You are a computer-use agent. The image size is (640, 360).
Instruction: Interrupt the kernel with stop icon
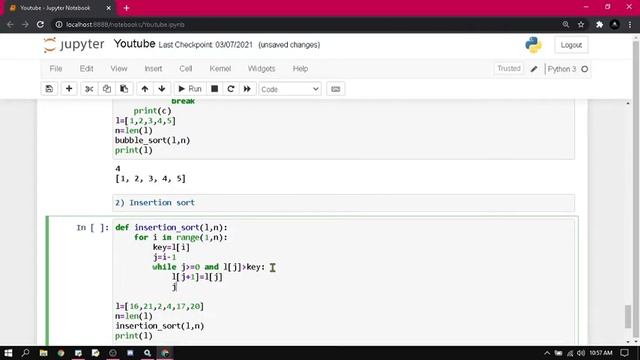coord(215,89)
